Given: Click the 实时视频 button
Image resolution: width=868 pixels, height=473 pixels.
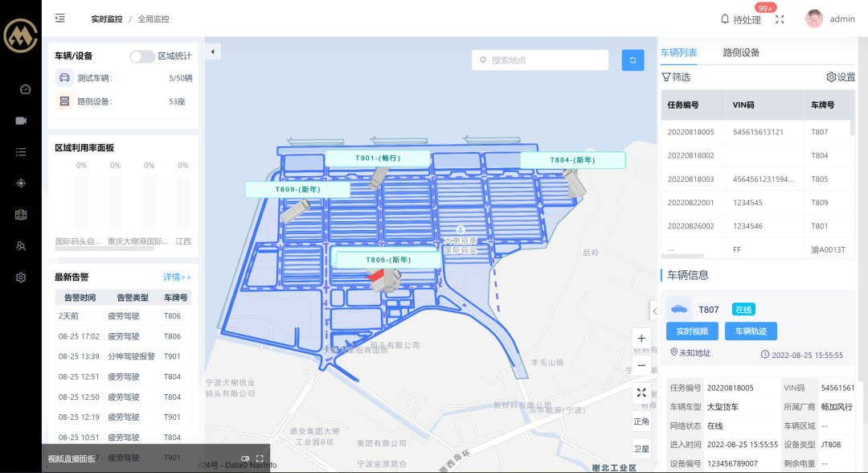Looking at the screenshot, I should (x=692, y=331).
